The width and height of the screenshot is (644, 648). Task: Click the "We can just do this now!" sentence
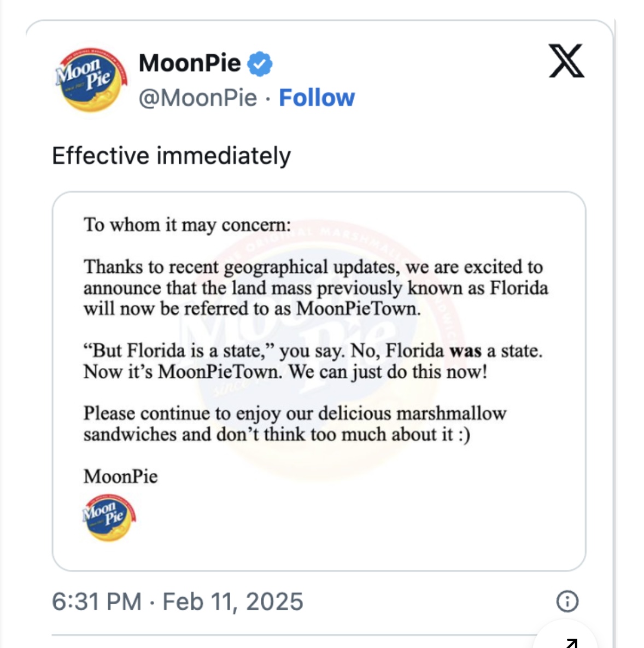coord(388,372)
